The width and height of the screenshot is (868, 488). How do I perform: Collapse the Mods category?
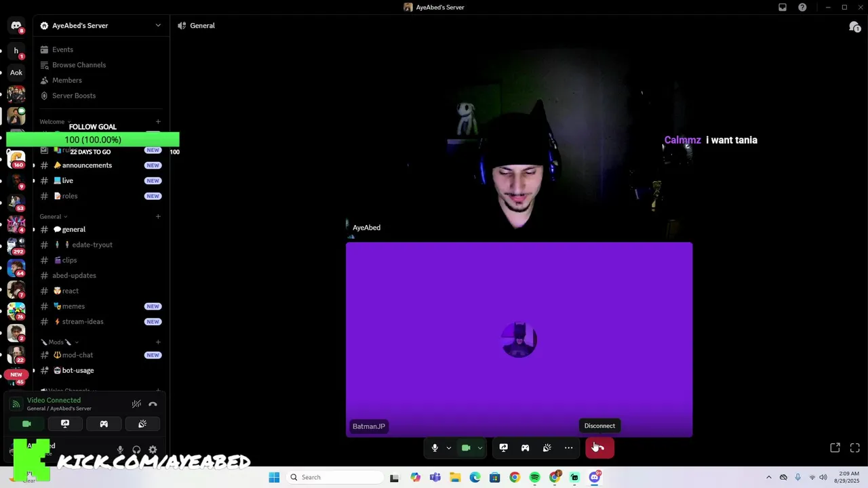tap(60, 342)
